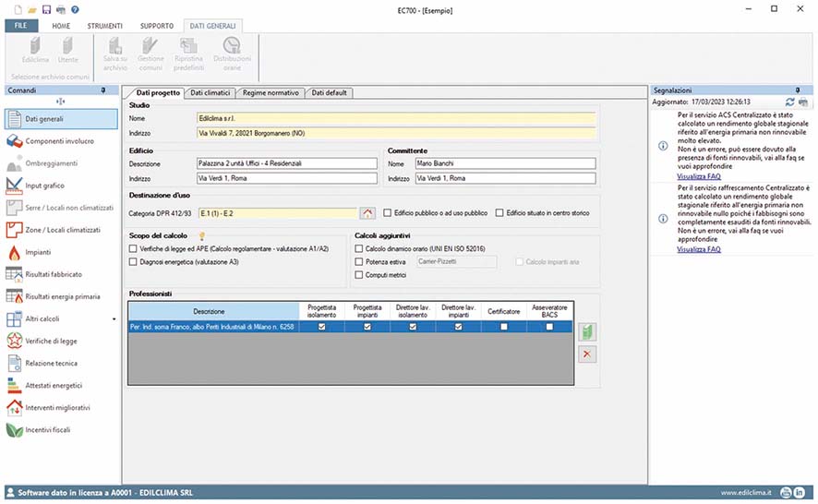Switch to STRUMENTI ribbon tab

click(105, 26)
